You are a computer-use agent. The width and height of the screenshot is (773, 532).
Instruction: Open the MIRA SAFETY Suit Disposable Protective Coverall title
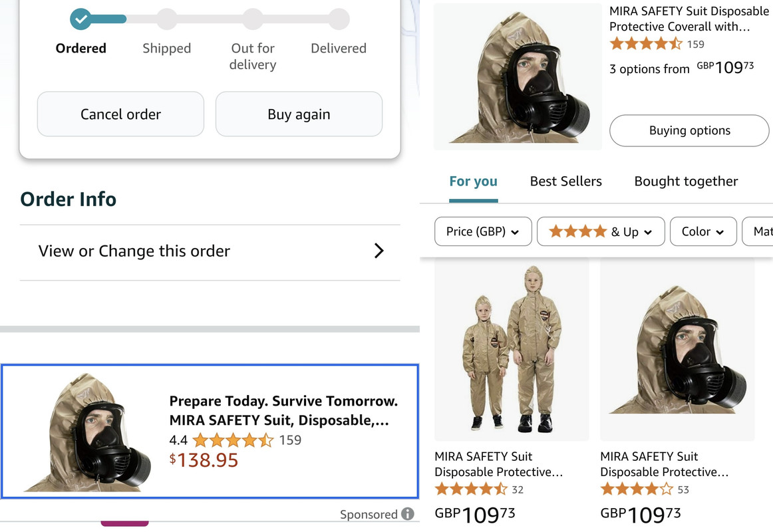tap(689, 19)
